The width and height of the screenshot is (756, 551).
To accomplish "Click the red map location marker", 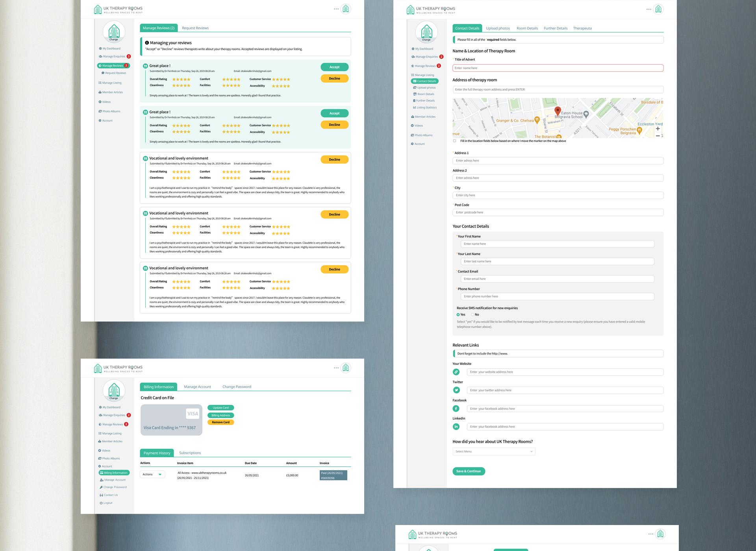I will click(x=558, y=111).
